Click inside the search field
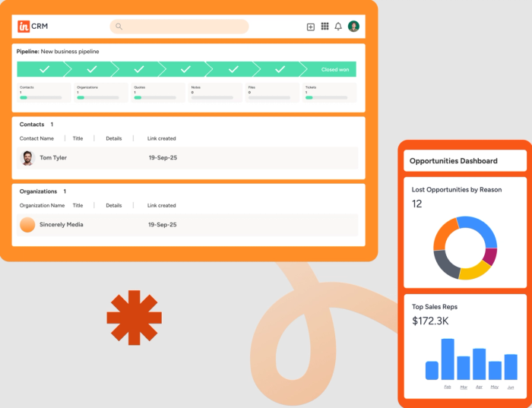Screen dimensions: 532x408 [179, 27]
